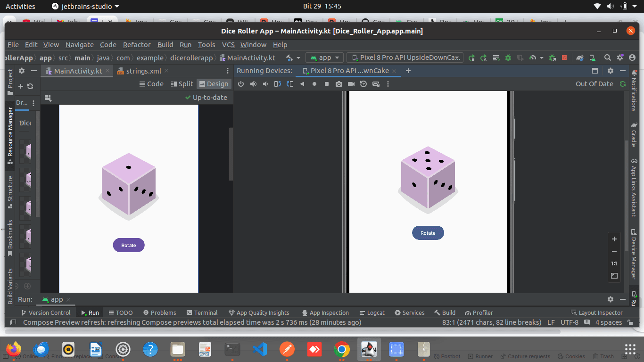644x362 pixels.
Task: Raise emulator volume with volume up icon
Action: [253, 84]
